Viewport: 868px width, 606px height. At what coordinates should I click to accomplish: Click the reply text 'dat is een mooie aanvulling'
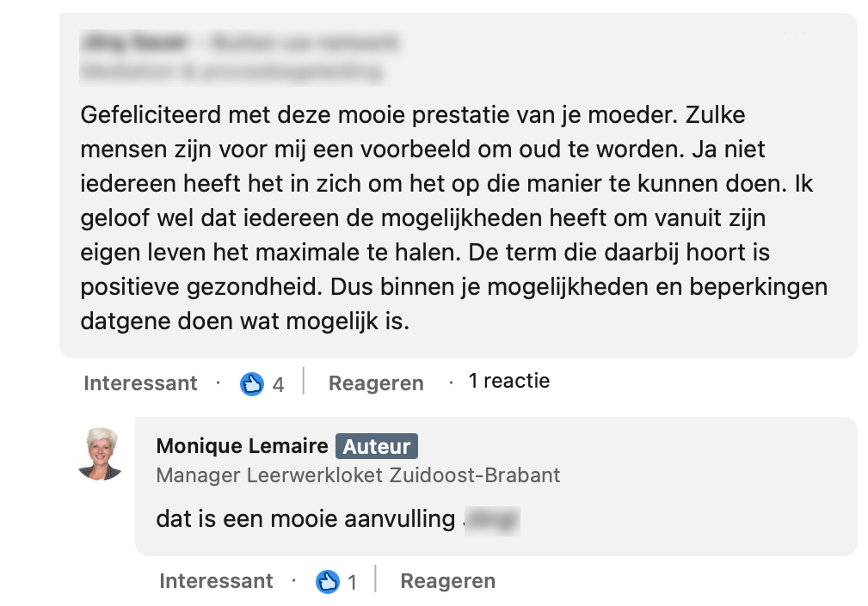pos(305,519)
